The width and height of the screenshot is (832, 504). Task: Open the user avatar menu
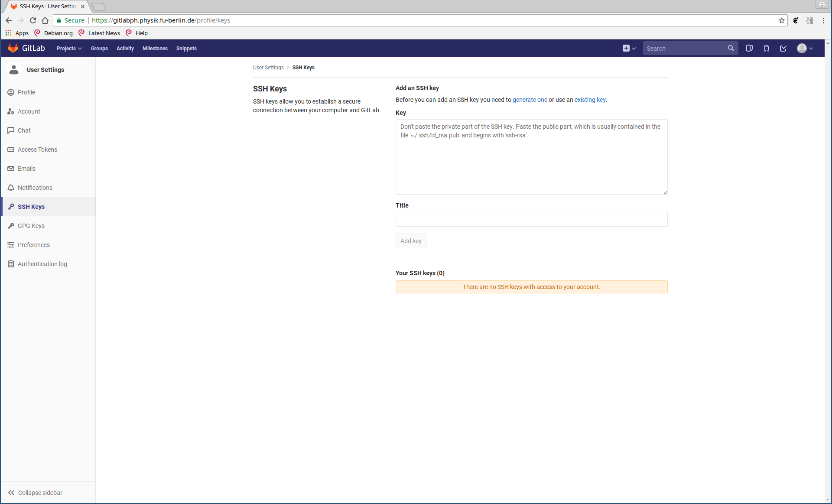805,48
